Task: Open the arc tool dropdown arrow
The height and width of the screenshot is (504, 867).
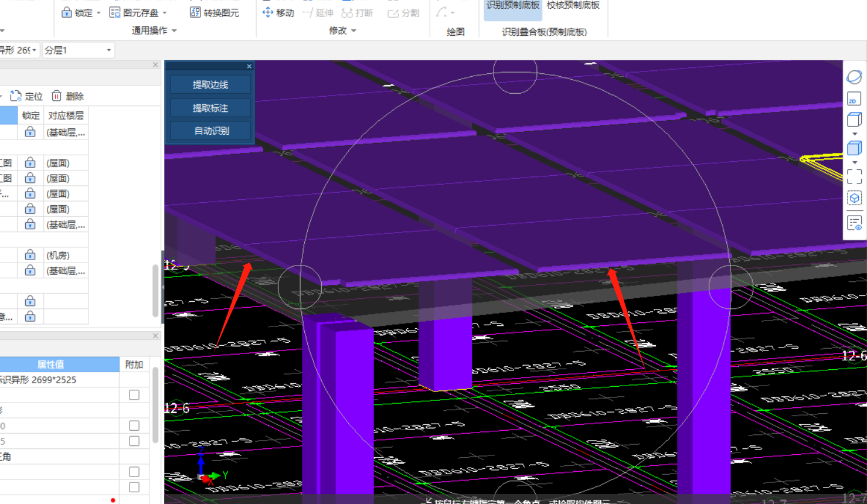Action: (x=453, y=13)
